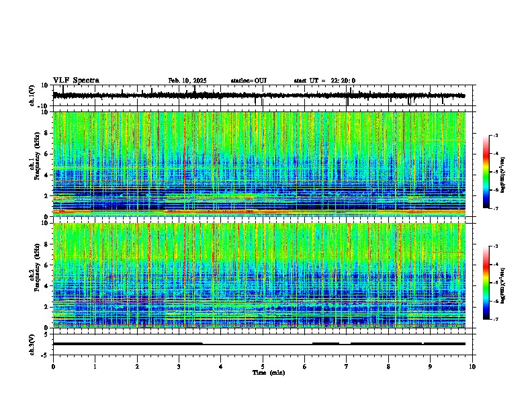
Task: Click the time axis tick label '0'
Action: coord(53,367)
